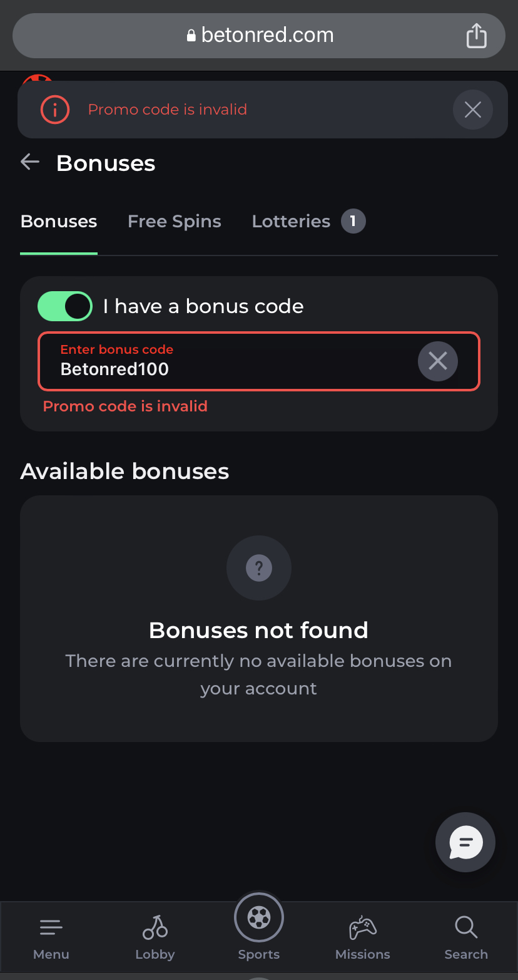Screen dimensions: 518x980
Task: Switch to the Free Spins tab
Action: coord(174,222)
